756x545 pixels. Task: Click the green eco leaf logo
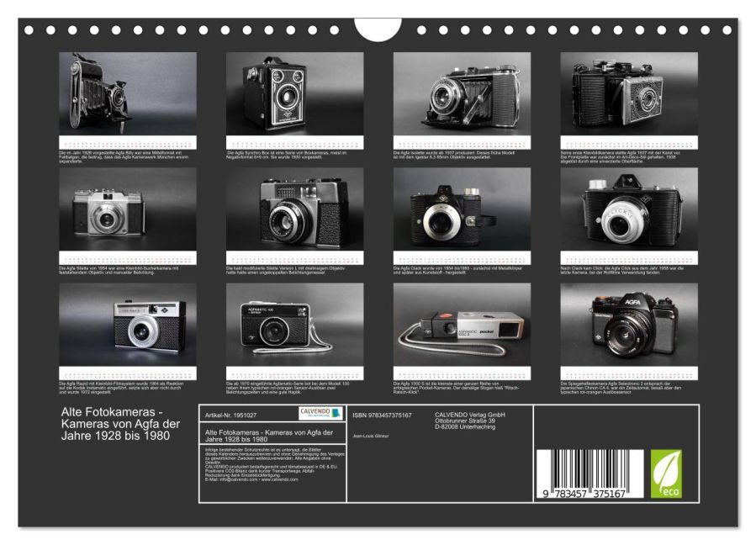tap(666, 474)
